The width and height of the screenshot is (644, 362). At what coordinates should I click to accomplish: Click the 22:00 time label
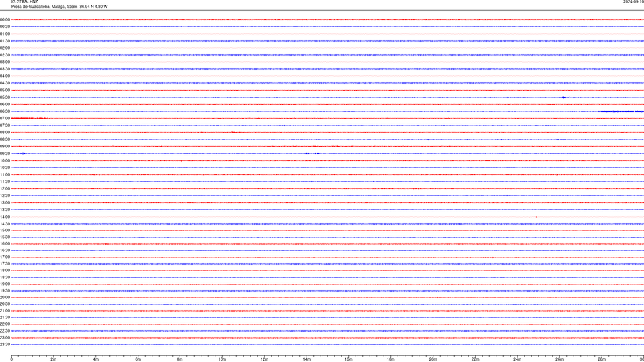(5, 324)
